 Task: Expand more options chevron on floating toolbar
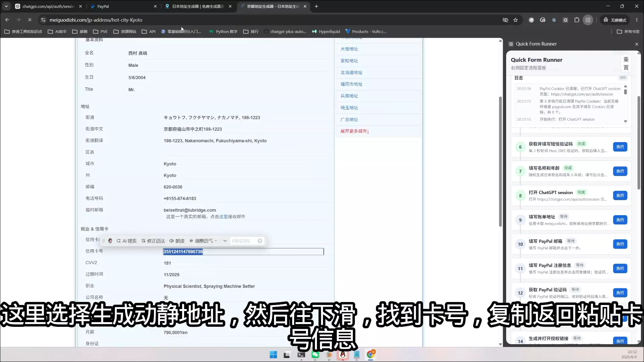(x=225, y=241)
